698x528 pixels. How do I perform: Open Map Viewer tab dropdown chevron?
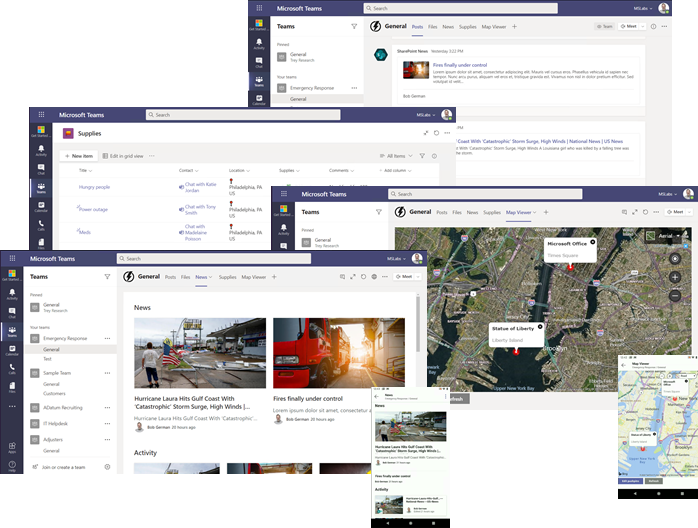535,212
